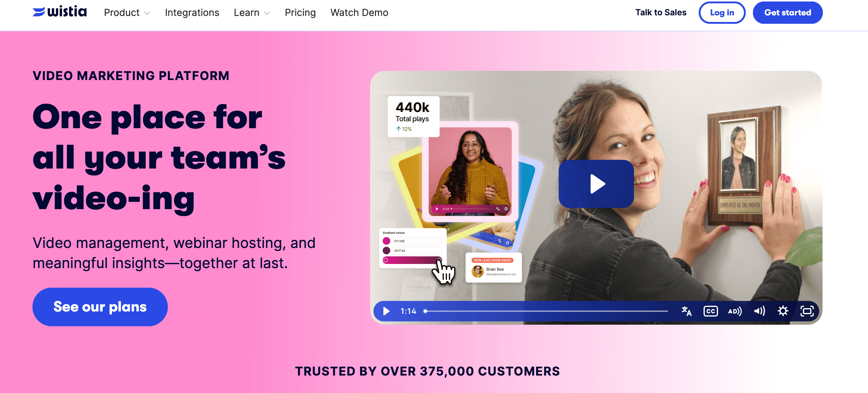Open video settings gear in the player
This screenshot has width=868, height=393.
coord(782,311)
